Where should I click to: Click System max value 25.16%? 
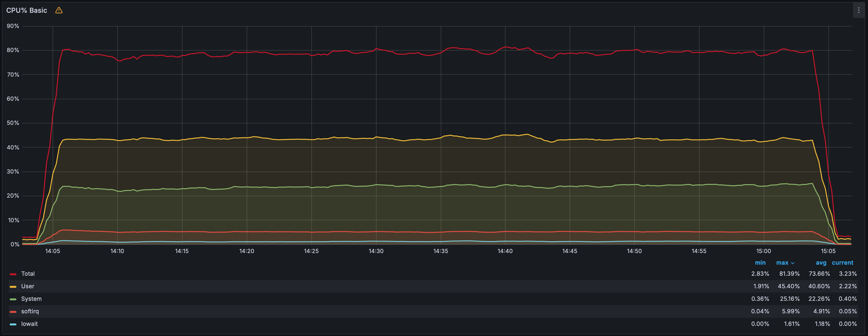[x=790, y=299]
